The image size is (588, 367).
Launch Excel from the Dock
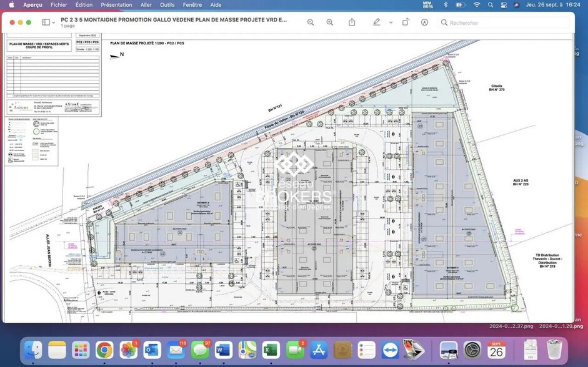[271, 350]
